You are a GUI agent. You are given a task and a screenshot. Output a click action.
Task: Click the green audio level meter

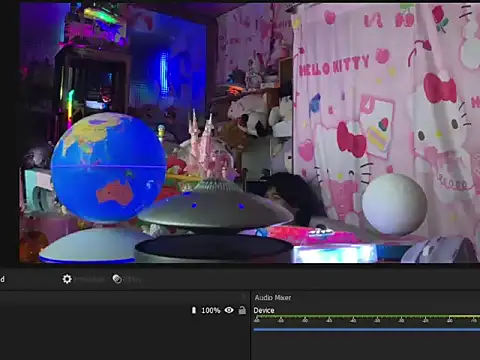pos(367,316)
